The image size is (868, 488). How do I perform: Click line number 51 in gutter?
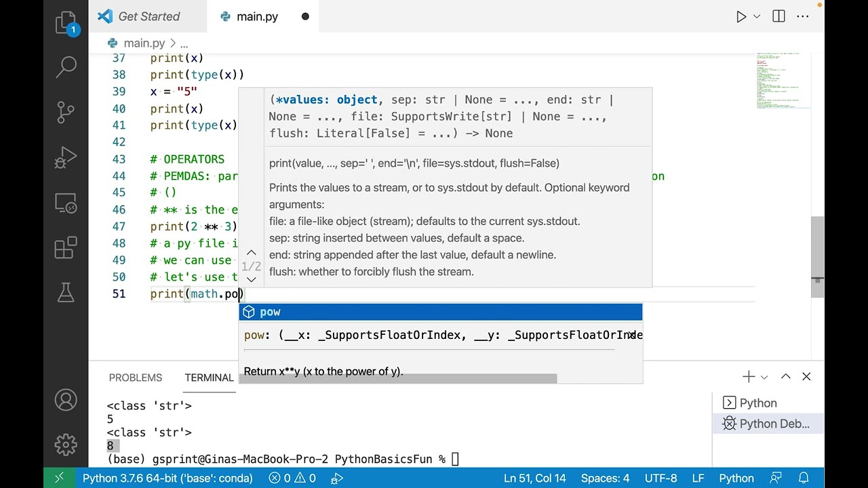119,293
